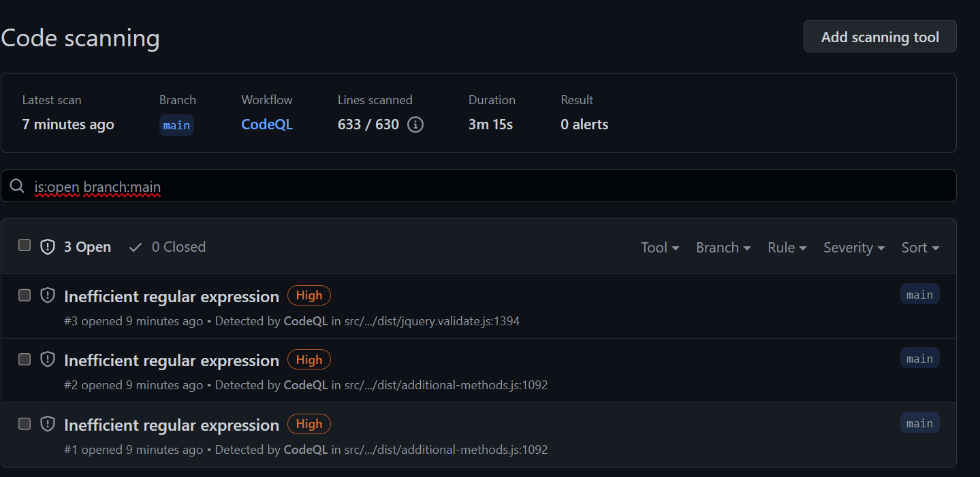The width and height of the screenshot is (980, 477).
Task: Click the shield icon next to alert #3
Action: [47, 295]
